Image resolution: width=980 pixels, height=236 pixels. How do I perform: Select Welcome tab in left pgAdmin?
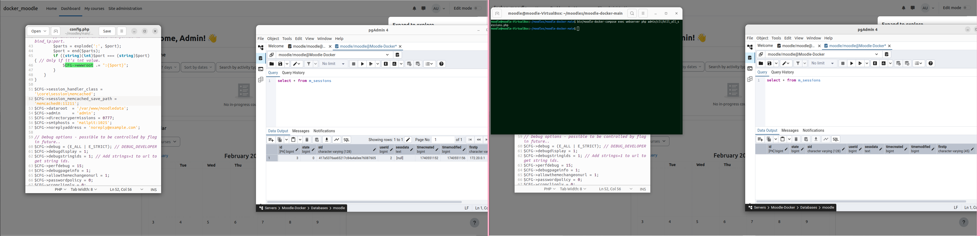click(276, 46)
